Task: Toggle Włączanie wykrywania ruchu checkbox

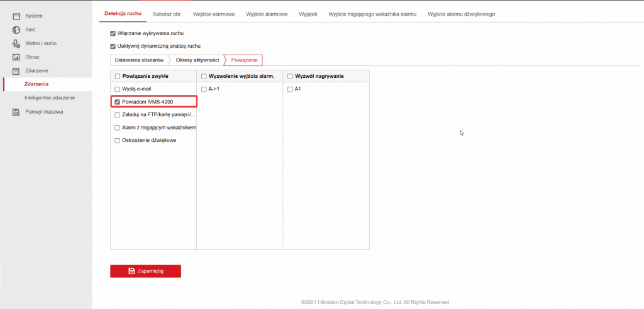Action: [x=113, y=33]
